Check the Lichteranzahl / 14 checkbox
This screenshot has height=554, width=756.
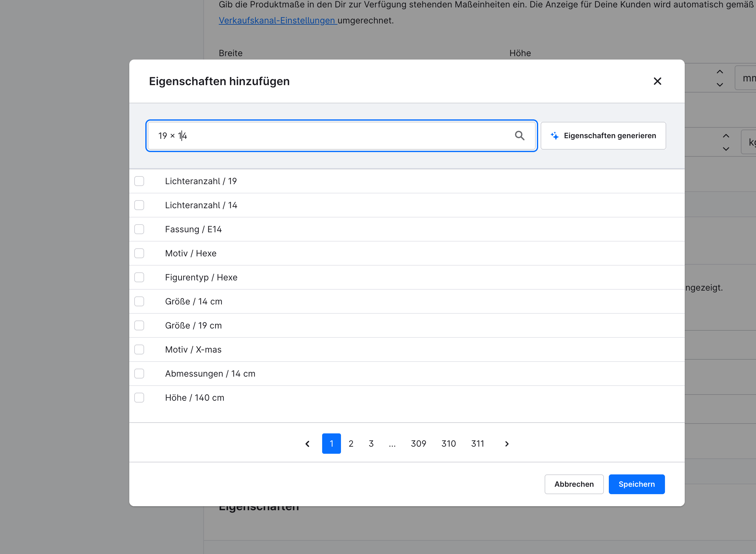tap(139, 205)
